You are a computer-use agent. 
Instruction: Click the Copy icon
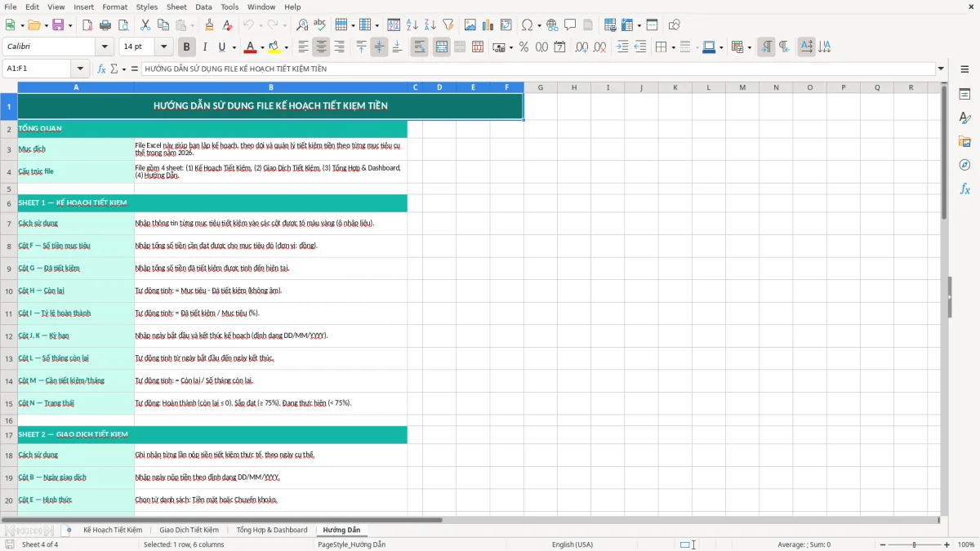pos(163,25)
